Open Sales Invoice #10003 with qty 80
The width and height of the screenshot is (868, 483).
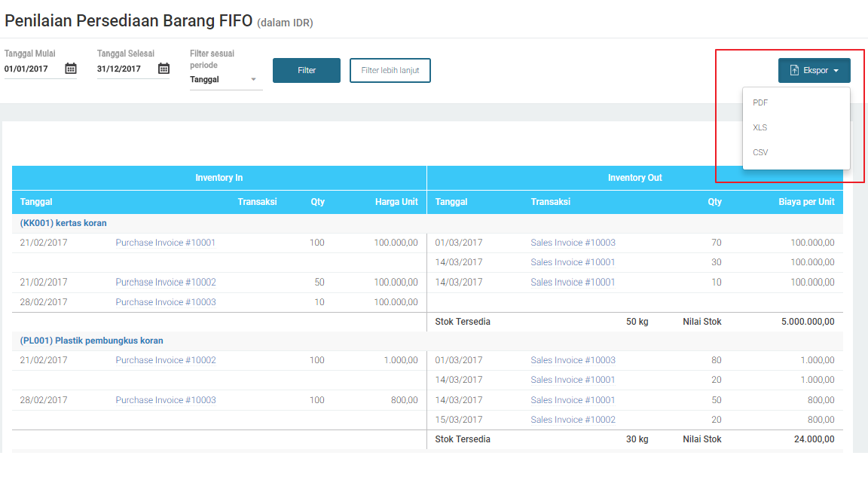tap(573, 360)
